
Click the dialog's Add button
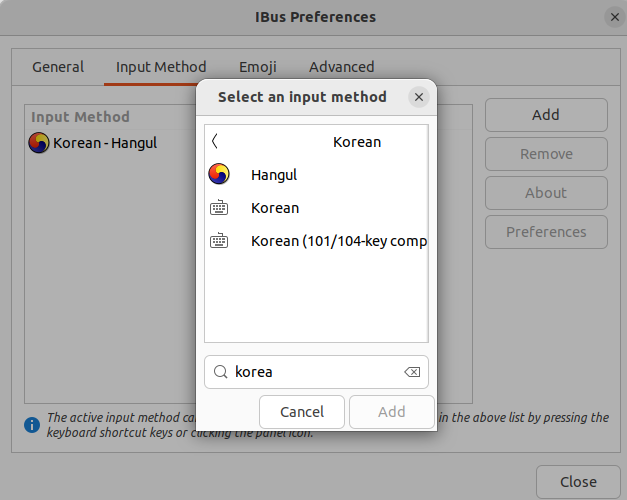coord(392,412)
